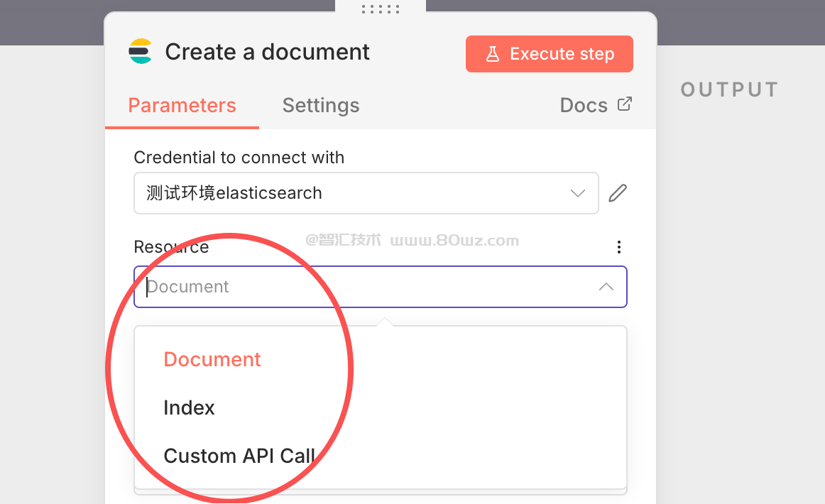
Task: Open the Docs link
Action: (584, 106)
